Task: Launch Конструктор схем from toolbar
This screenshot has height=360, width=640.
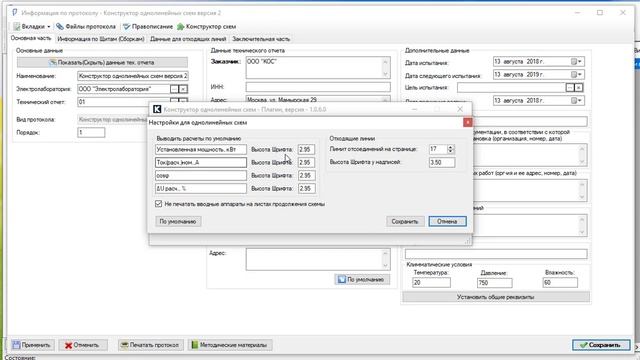Action: point(207,27)
